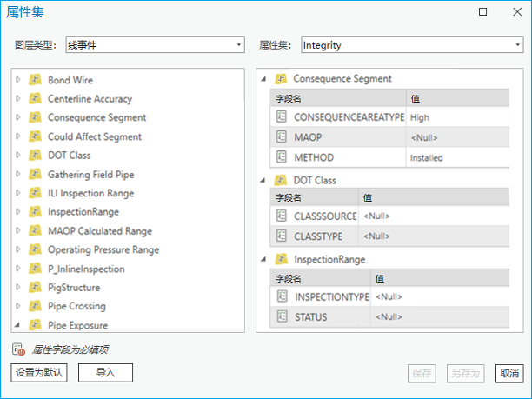Click the <Null> value of CLASSTYPE
Viewport: 532px width, 399px height.
[x=376, y=236]
